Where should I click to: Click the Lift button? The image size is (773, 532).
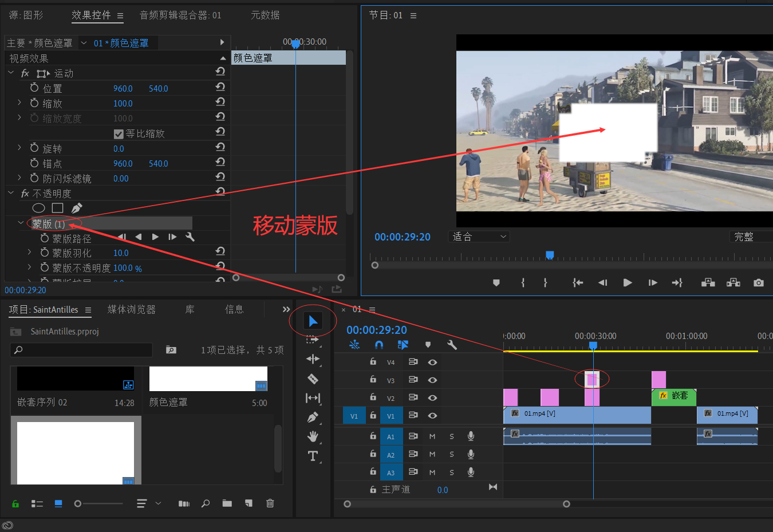coord(708,282)
